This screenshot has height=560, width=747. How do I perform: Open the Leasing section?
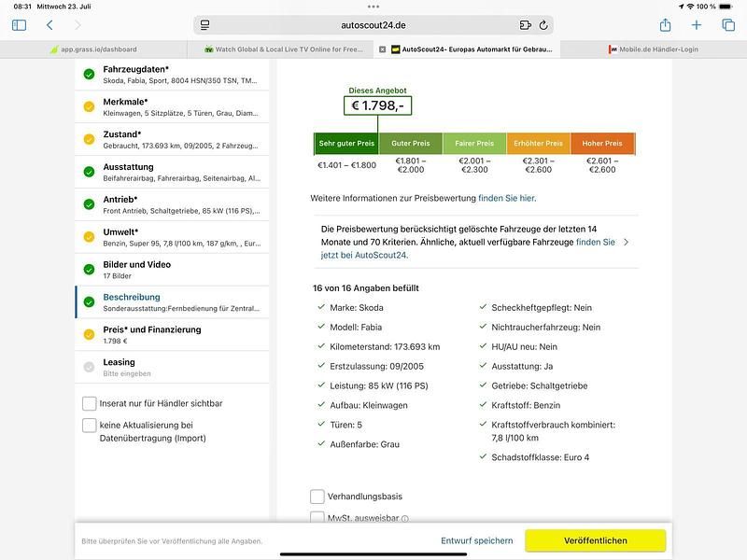(x=172, y=368)
